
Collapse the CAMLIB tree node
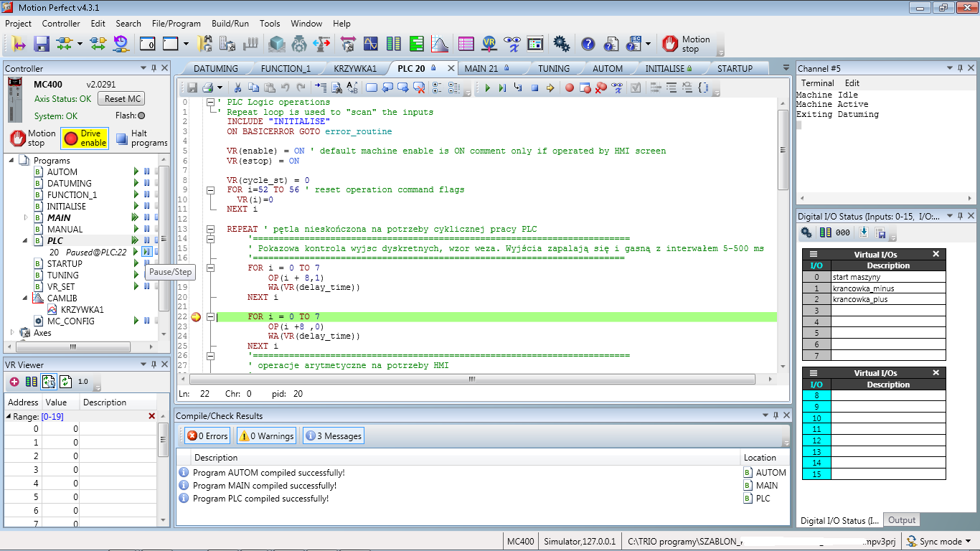pyautogui.click(x=26, y=298)
